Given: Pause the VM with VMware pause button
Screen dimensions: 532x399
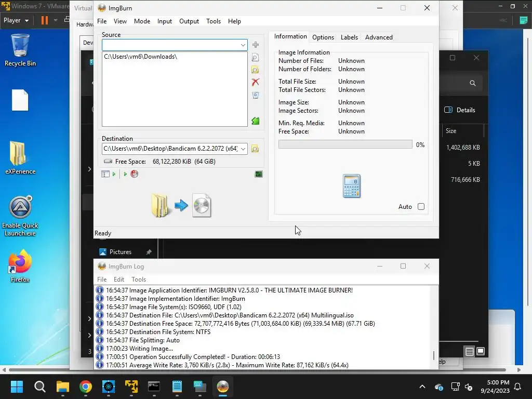Looking at the screenshot, I should pyautogui.click(x=45, y=20).
